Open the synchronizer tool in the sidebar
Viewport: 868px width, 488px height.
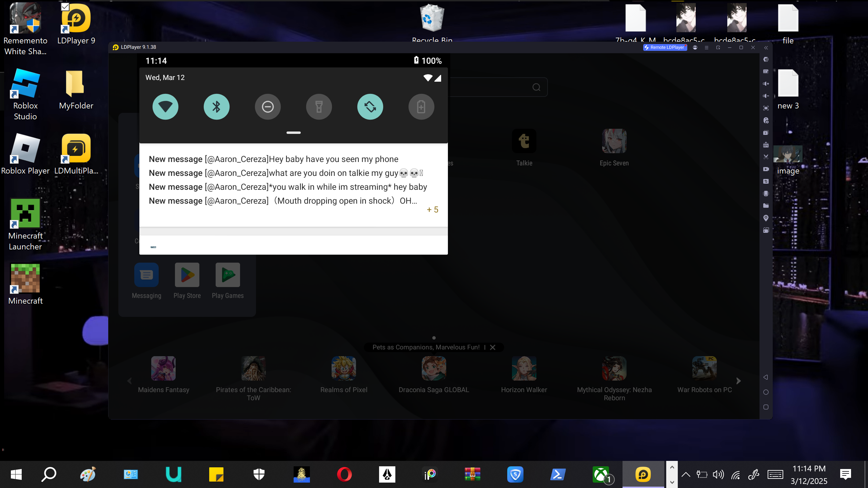point(766,181)
